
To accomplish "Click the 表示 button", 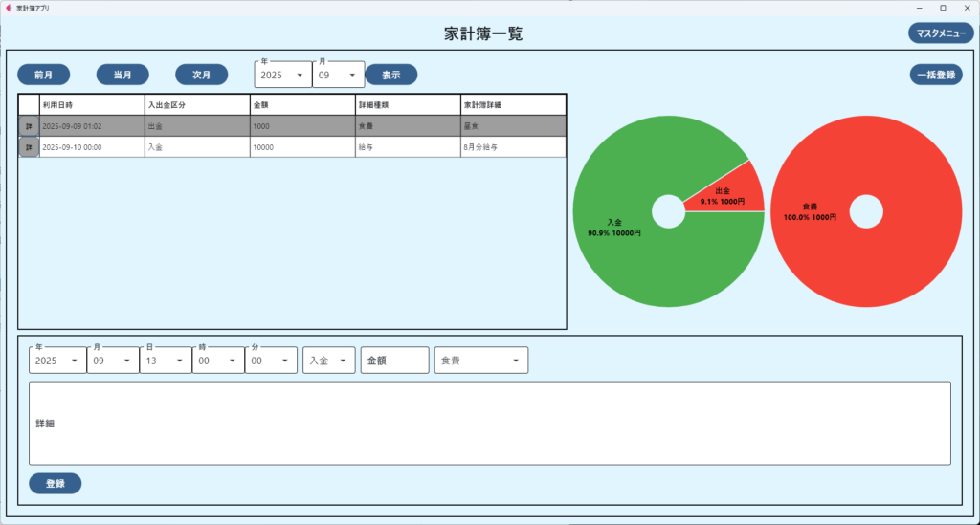I will (390, 75).
